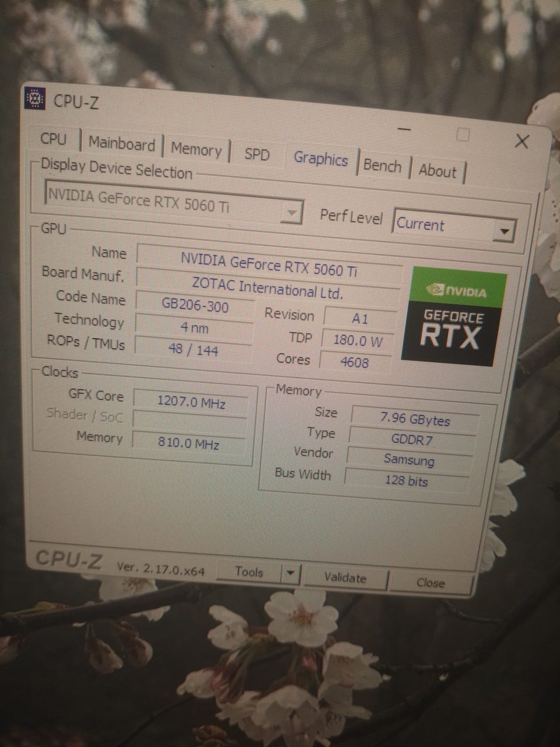Click the ROPs / TMUs label

click(x=86, y=343)
